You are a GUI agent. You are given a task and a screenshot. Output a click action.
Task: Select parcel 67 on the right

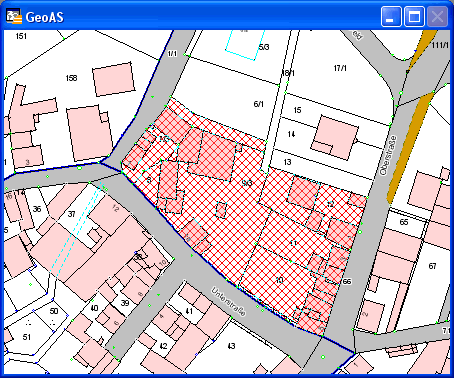tap(432, 266)
